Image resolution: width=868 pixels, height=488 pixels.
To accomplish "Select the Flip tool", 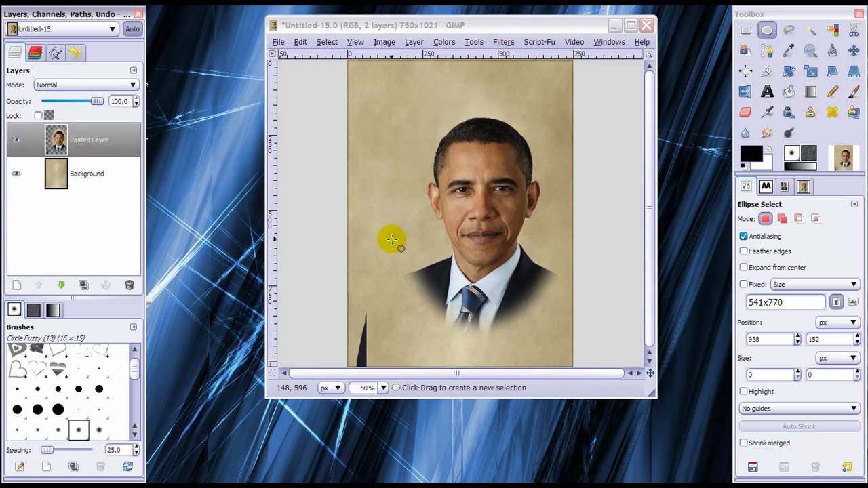I will (x=745, y=91).
